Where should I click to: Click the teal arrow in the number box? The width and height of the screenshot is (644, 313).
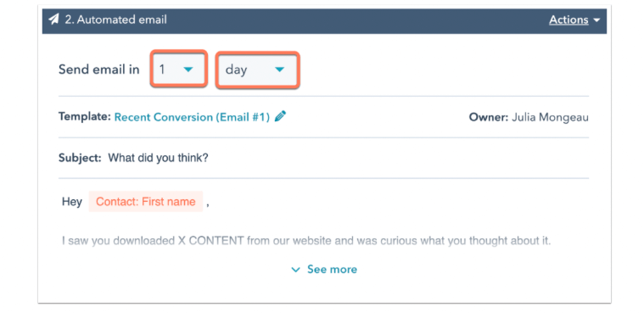point(188,70)
